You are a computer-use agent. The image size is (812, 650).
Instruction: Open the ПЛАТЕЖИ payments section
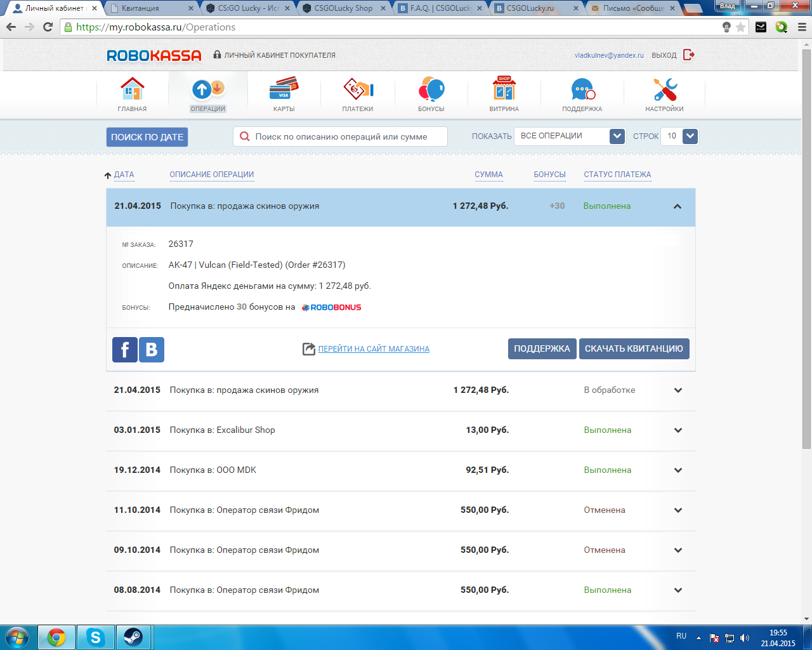(358, 90)
